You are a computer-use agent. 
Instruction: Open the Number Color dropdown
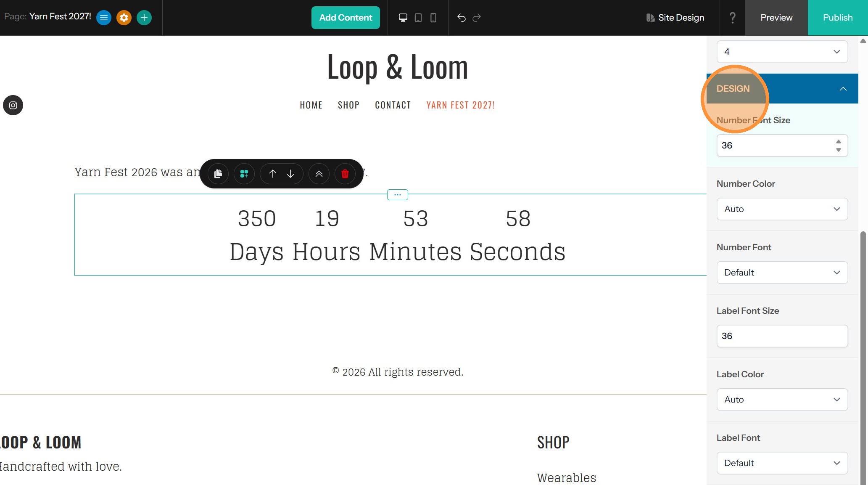[782, 209]
